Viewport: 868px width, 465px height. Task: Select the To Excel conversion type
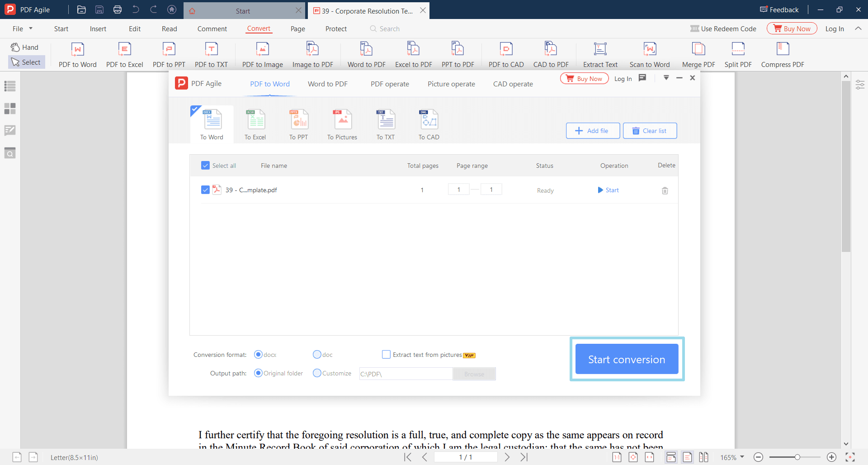255,125
